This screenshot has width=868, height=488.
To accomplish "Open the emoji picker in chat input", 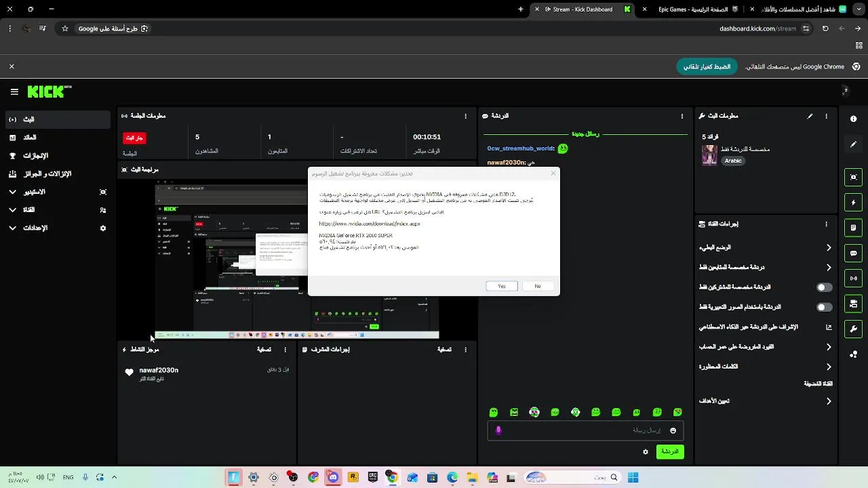I will point(673,430).
